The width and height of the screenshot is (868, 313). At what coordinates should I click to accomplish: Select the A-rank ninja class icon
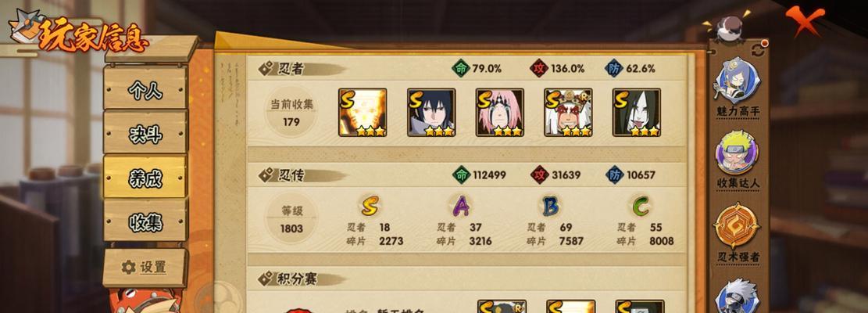(461, 206)
